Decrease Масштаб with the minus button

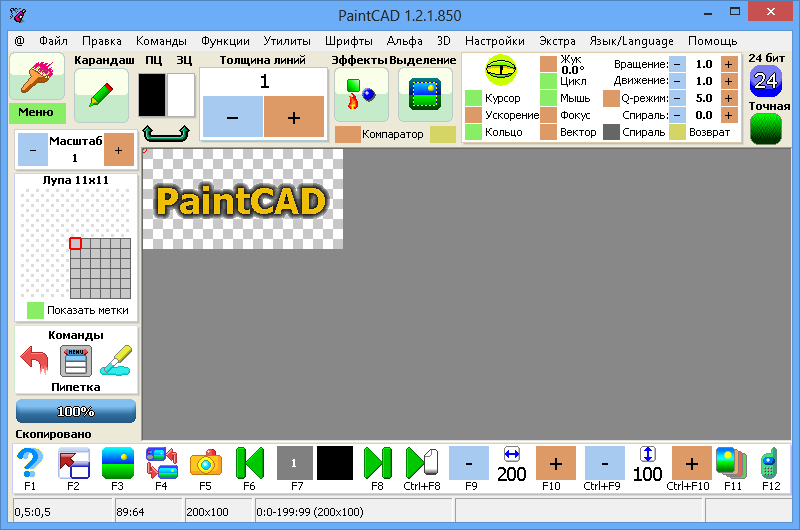click(33, 149)
